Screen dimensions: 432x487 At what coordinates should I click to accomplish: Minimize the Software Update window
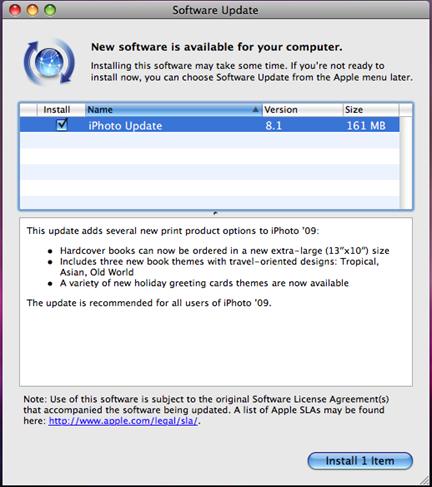point(33,10)
